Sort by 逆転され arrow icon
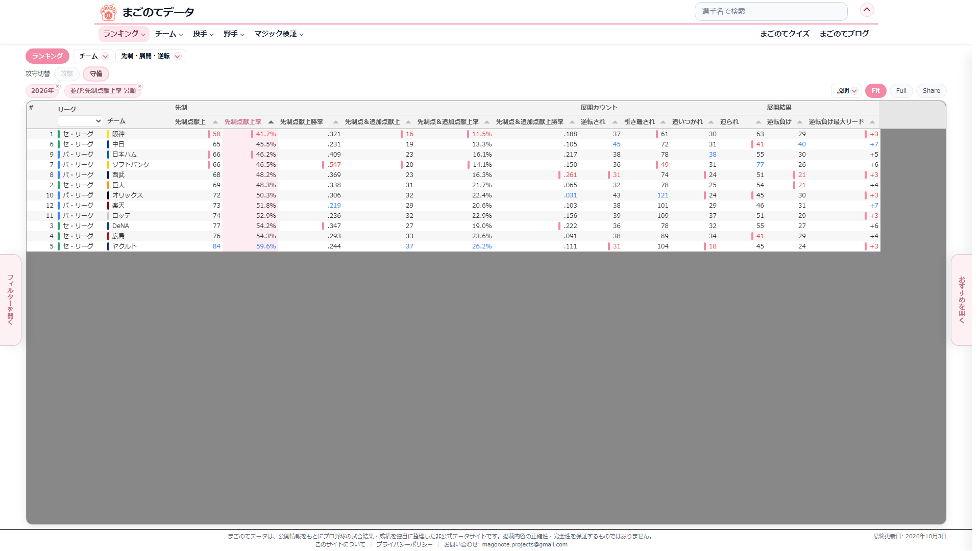Viewport: 980px width, 551px height. (615, 122)
